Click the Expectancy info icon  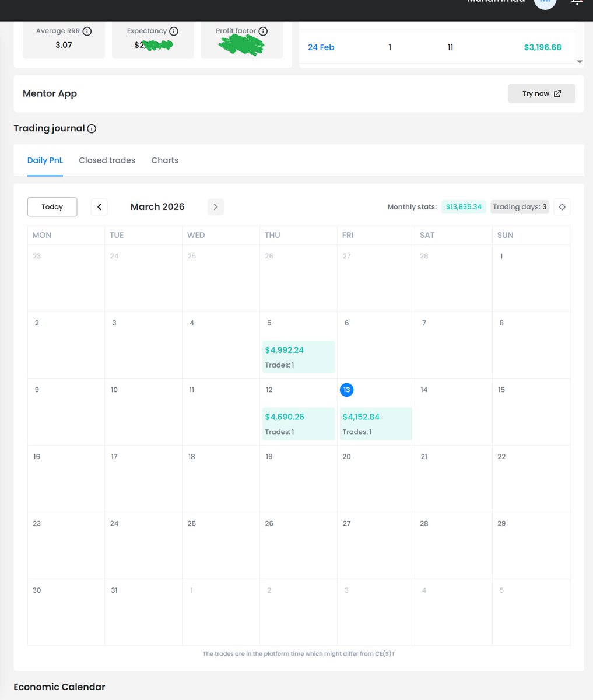(x=174, y=31)
